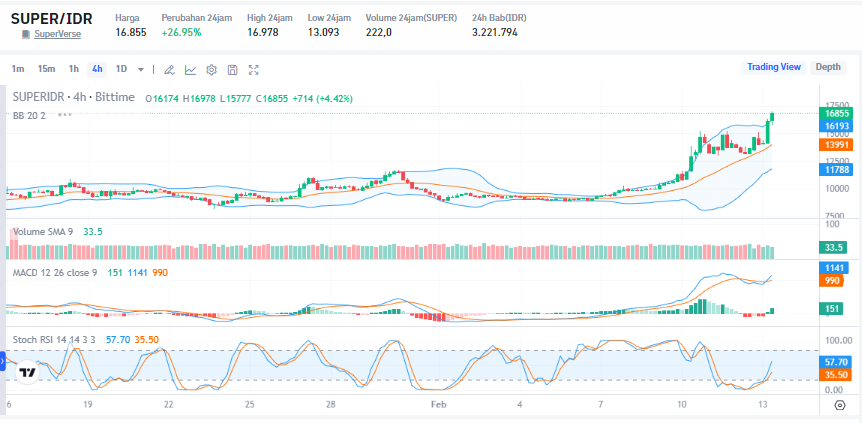The height and width of the screenshot is (423, 862).
Task: Click the MACD 12 26 close 9 label
Action: click(55, 272)
